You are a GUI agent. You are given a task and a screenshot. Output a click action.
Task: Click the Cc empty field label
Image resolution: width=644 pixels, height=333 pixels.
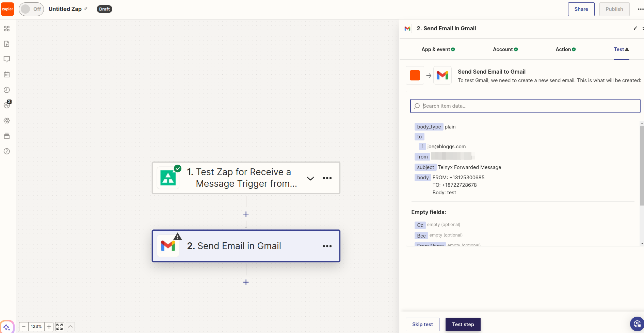(x=420, y=225)
